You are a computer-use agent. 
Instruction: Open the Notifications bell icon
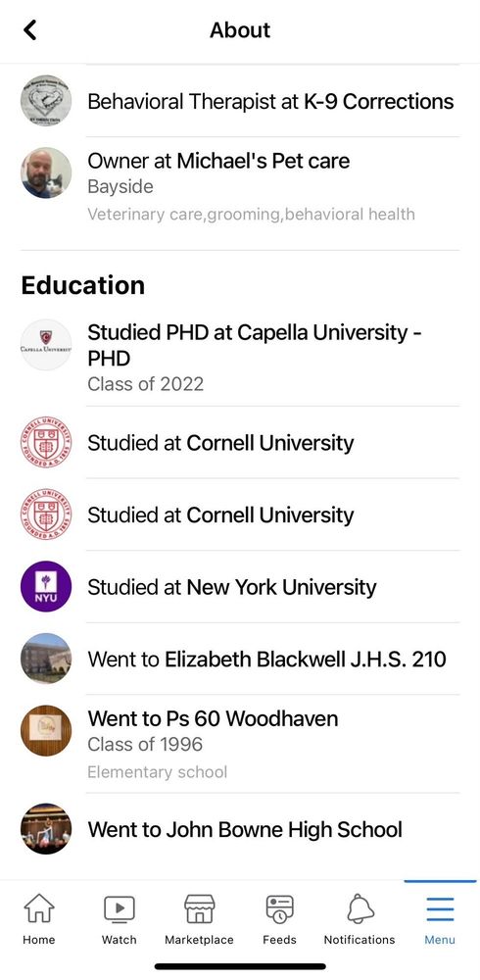pos(360,908)
